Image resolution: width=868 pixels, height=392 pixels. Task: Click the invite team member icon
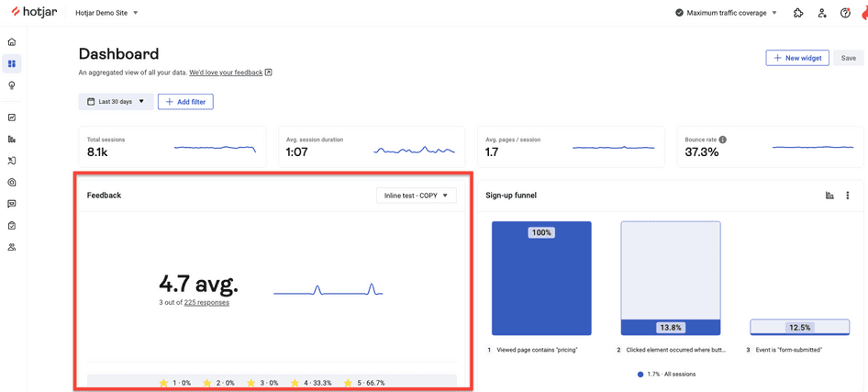click(822, 13)
